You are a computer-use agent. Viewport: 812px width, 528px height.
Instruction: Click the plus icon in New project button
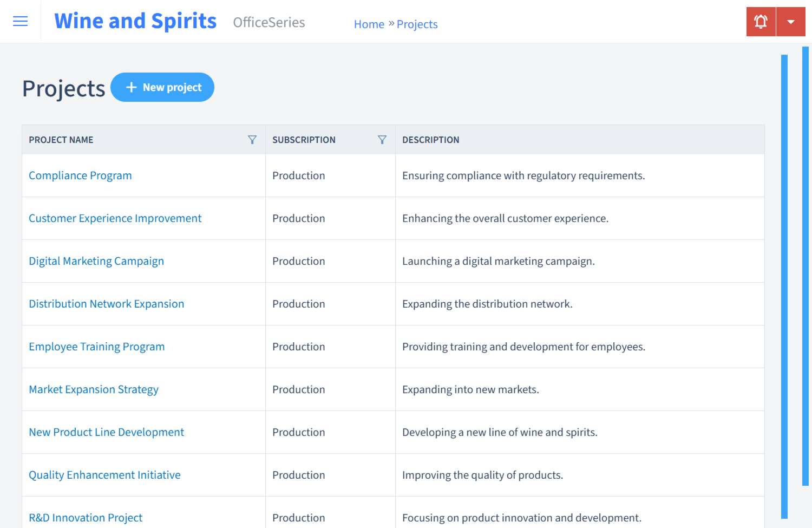132,87
